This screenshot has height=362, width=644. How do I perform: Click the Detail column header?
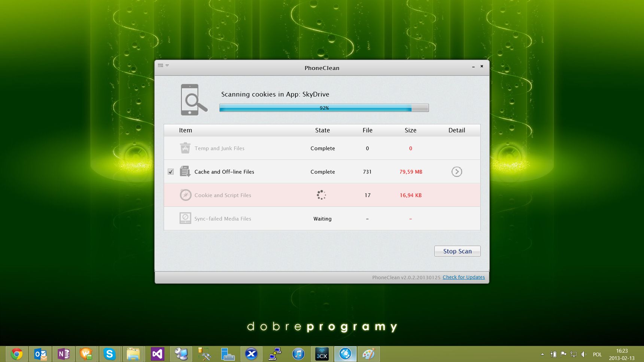(x=456, y=130)
